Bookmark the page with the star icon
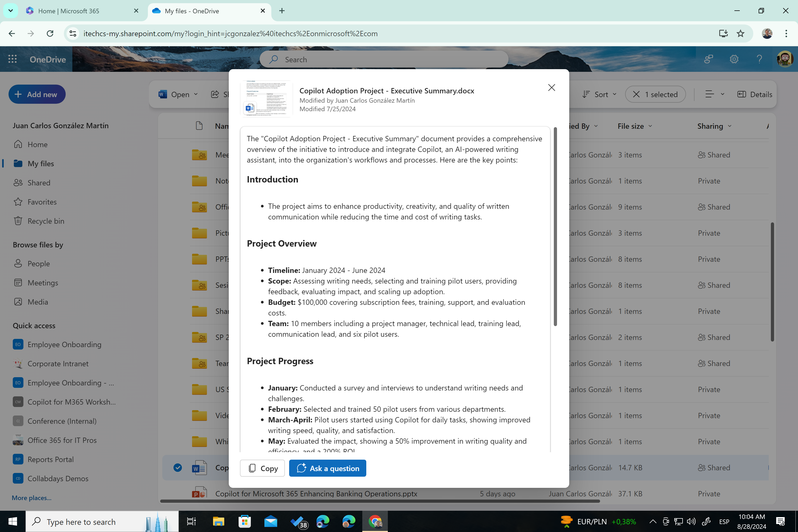The image size is (798, 532). (740, 33)
